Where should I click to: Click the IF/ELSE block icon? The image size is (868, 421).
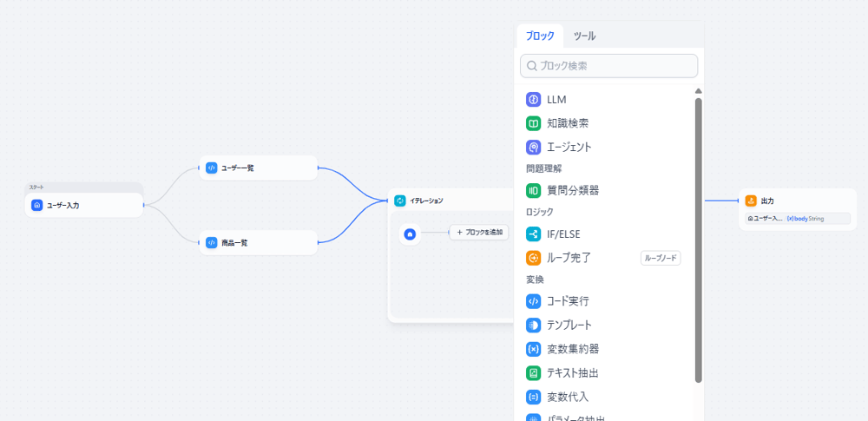pos(533,234)
